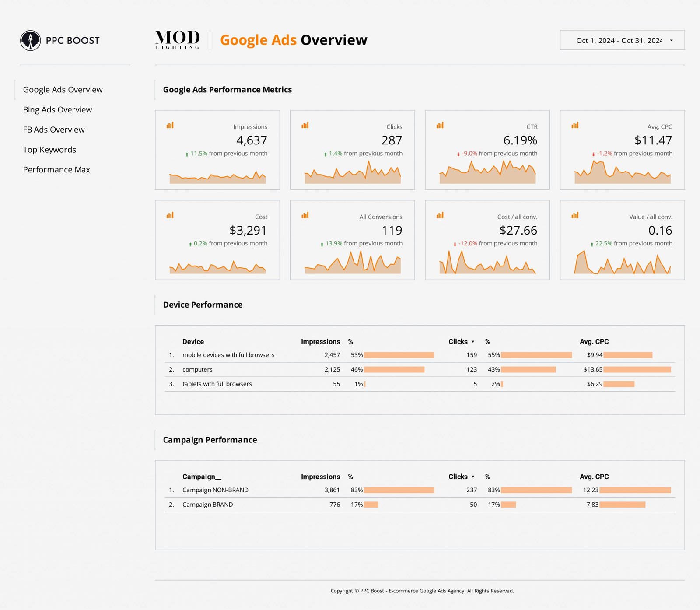Click the chart icon in Avg. CPC card
The image size is (700, 610).
(x=575, y=126)
